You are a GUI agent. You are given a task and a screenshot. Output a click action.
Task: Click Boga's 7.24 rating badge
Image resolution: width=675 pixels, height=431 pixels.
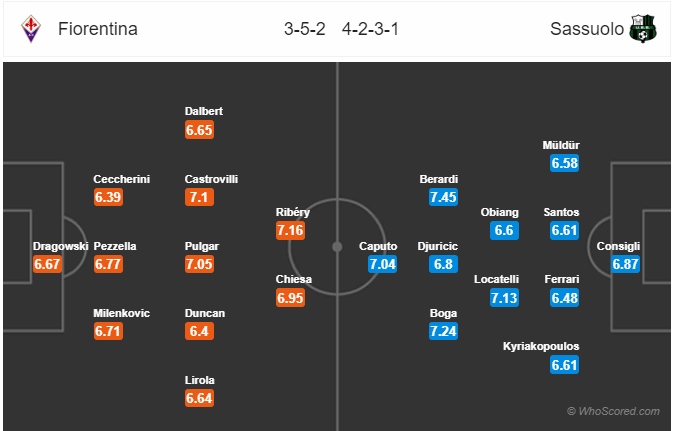pyautogui.click(x=443, y=331)
